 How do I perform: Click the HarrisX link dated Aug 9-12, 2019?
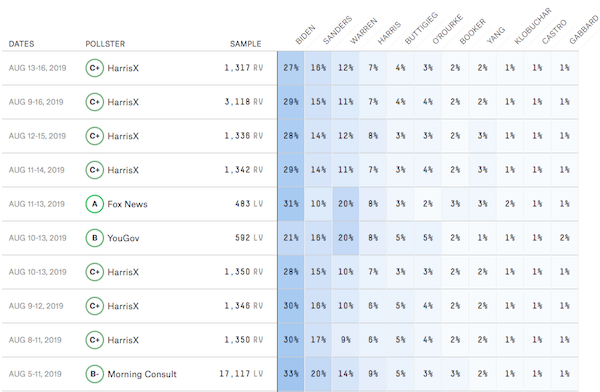[123, 306]
